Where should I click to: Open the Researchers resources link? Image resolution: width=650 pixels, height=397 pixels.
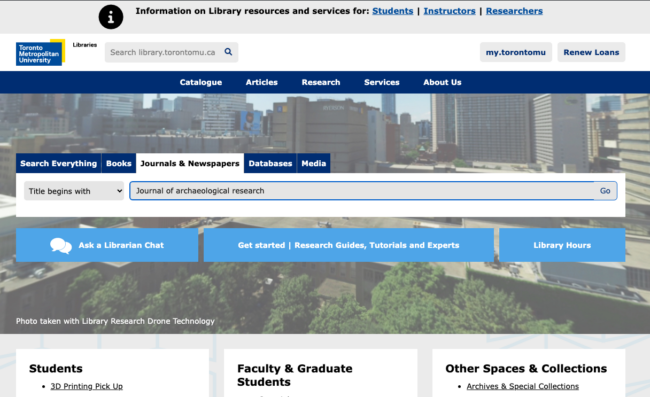click(514, 11)
